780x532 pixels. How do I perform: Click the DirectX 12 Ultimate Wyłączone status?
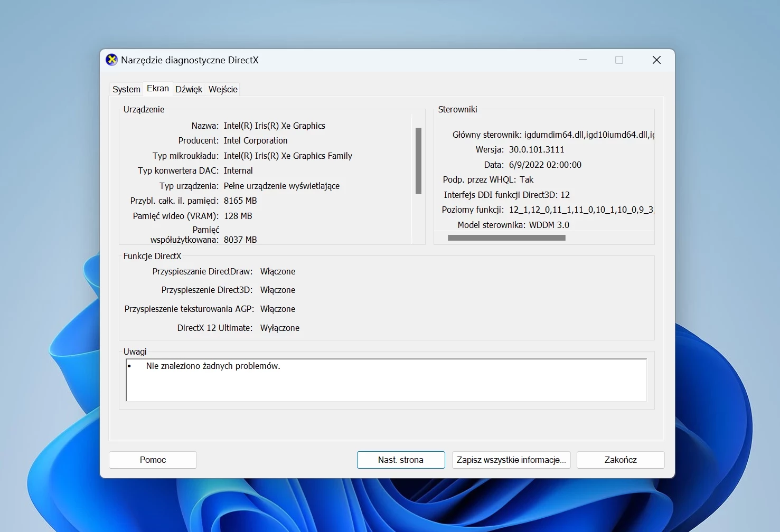click(x=279, y=328)
